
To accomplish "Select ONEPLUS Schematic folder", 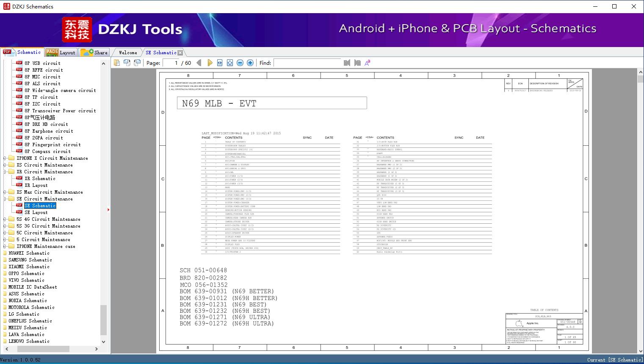I will (x=30, y=321).
